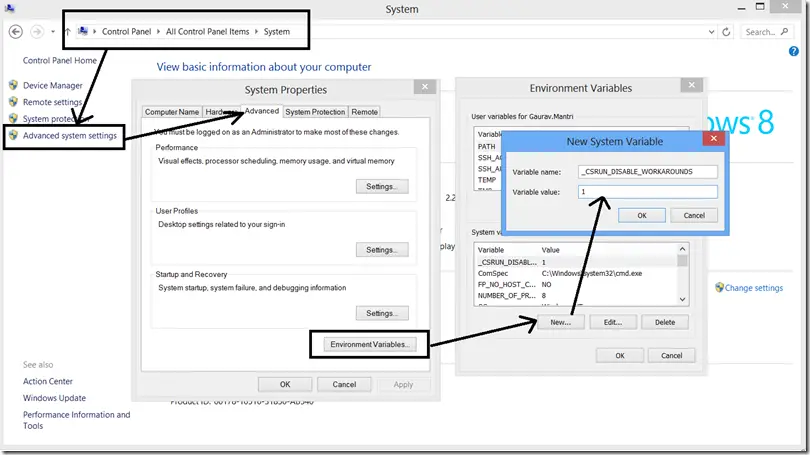810x455 pixels.
Task: Click Control Panel in the breadcrumb
Action: pyautogui.click(x=127, y=32)
